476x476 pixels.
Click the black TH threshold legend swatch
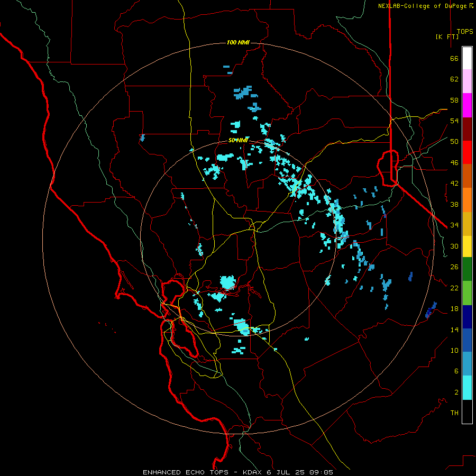pos(467,411)
